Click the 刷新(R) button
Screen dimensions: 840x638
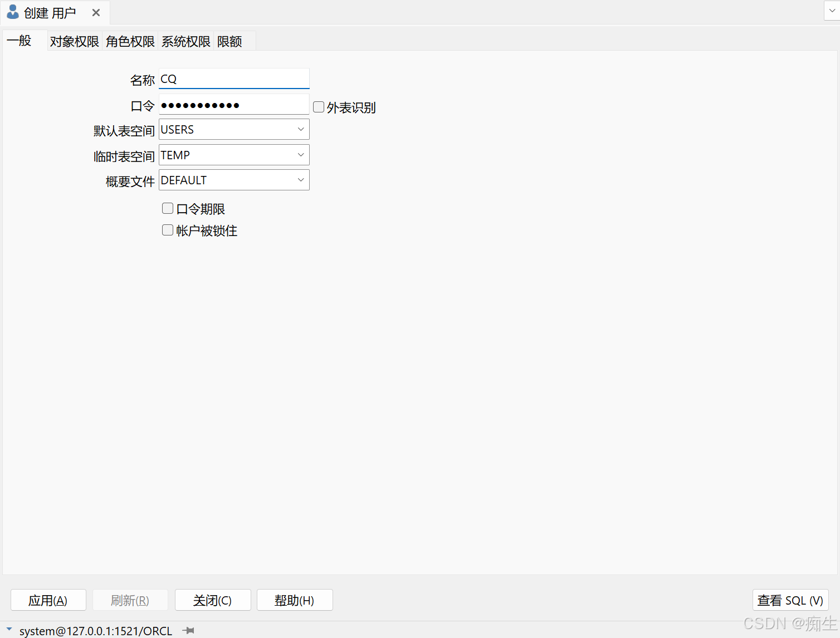[130, 600]
